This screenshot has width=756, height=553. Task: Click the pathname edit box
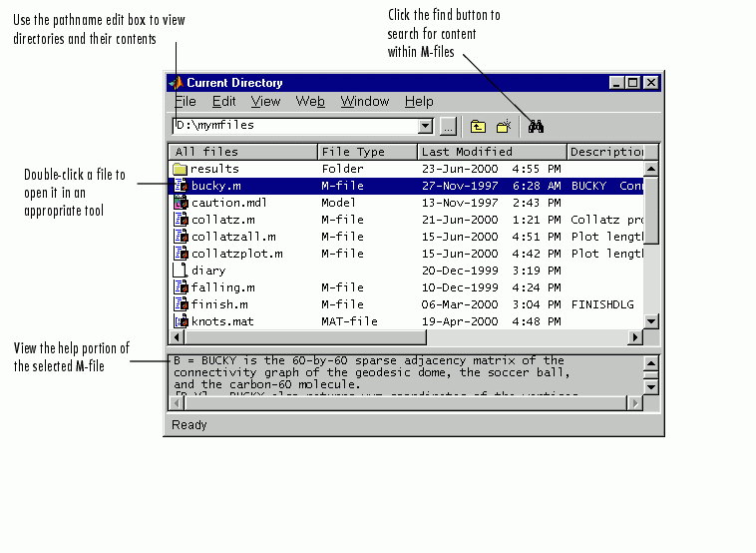(294, 126)
